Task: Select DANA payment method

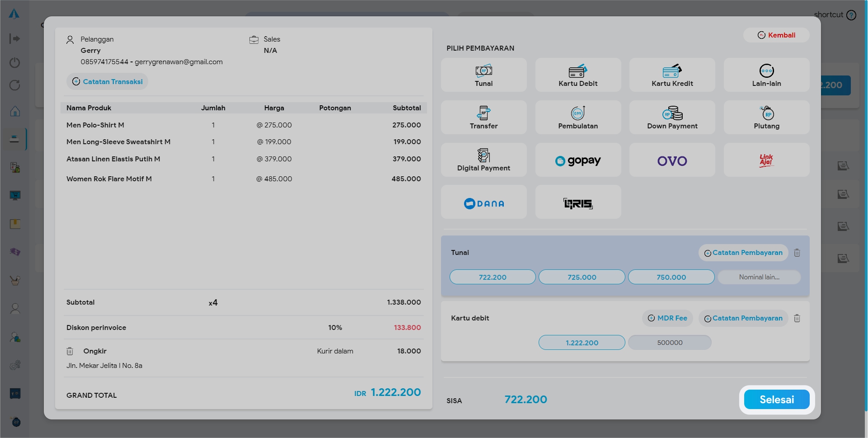Action: tap(483, 203)
